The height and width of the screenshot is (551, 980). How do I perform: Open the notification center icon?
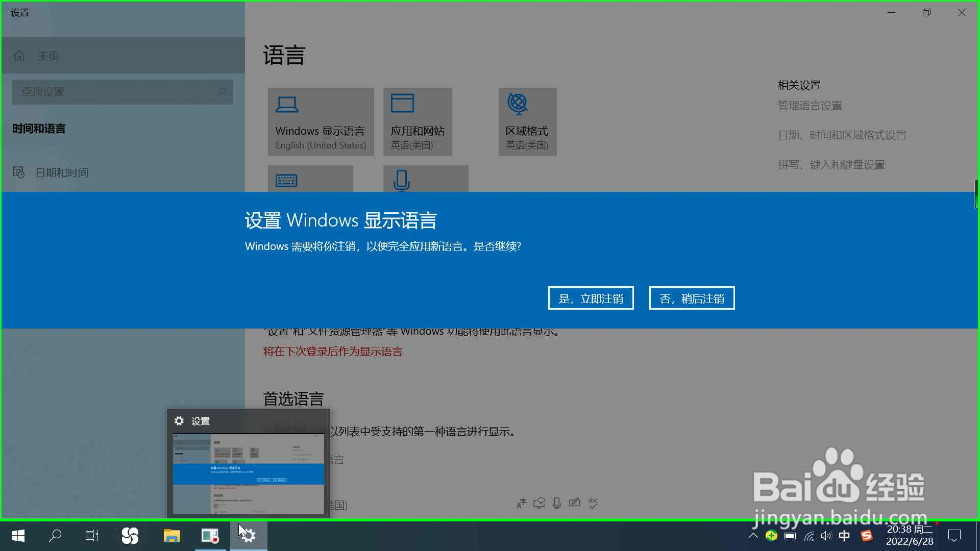click(x=954, y=536)
